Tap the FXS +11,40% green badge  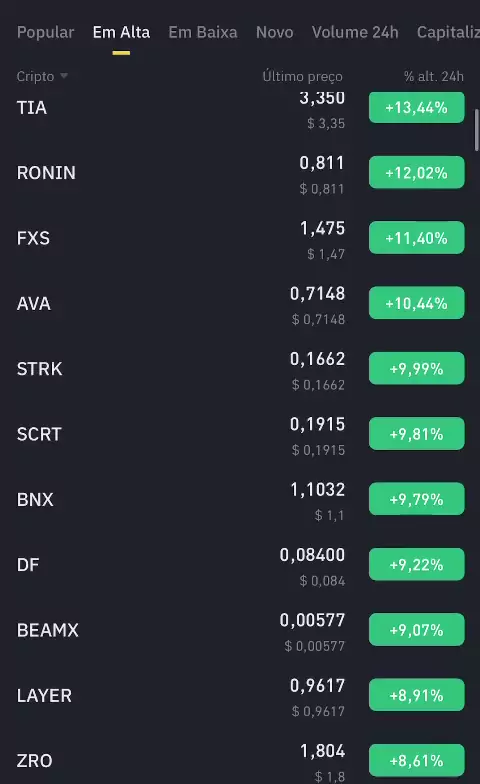(416, 238)
